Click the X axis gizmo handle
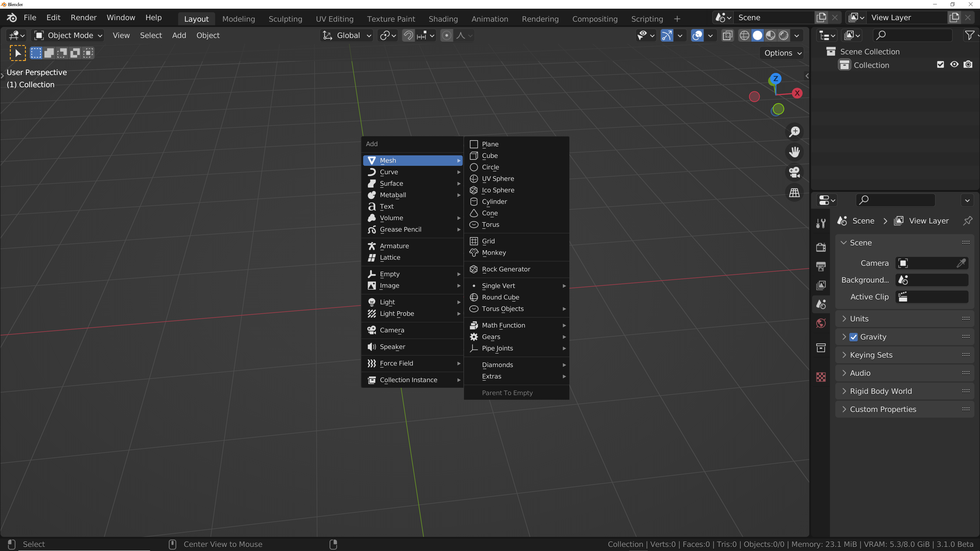 [797, 93]
